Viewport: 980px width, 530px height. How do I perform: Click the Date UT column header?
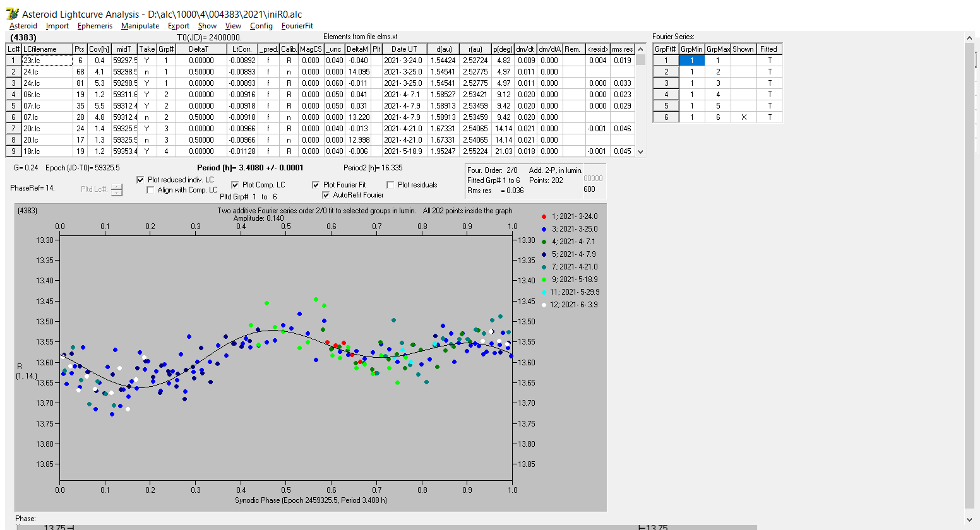(404, 49)
